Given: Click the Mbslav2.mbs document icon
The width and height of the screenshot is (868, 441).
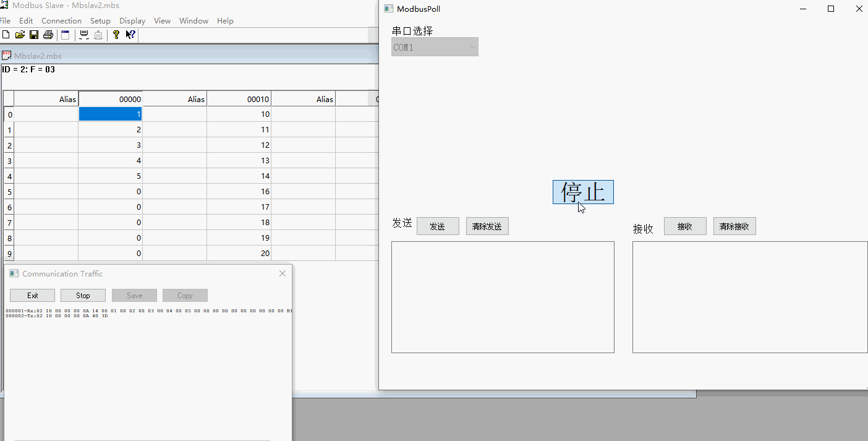Looking at the screenshot, I should (x=7, y=56).
